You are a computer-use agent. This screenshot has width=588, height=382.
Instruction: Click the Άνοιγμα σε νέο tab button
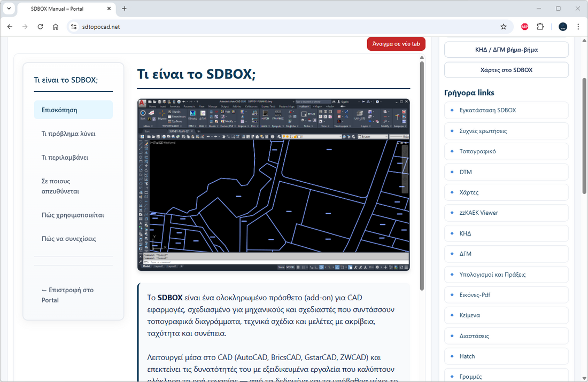(x=396, y=44)
